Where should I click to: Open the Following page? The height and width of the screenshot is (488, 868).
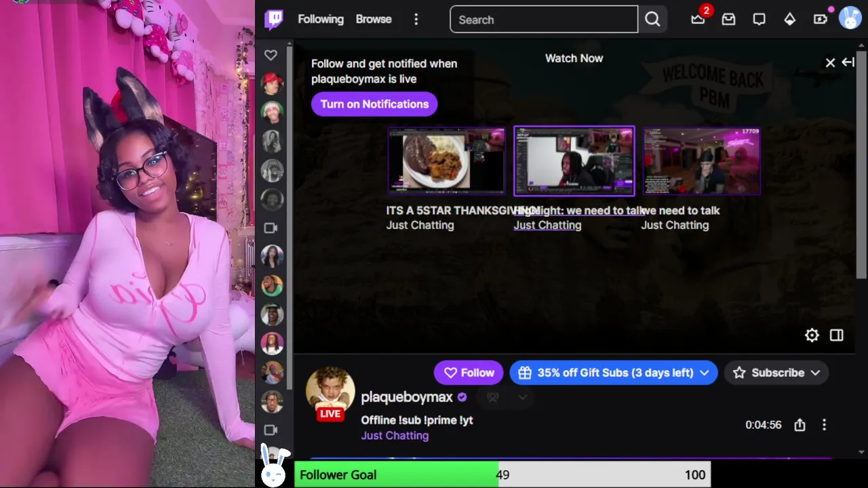click(x=321, y=19)
